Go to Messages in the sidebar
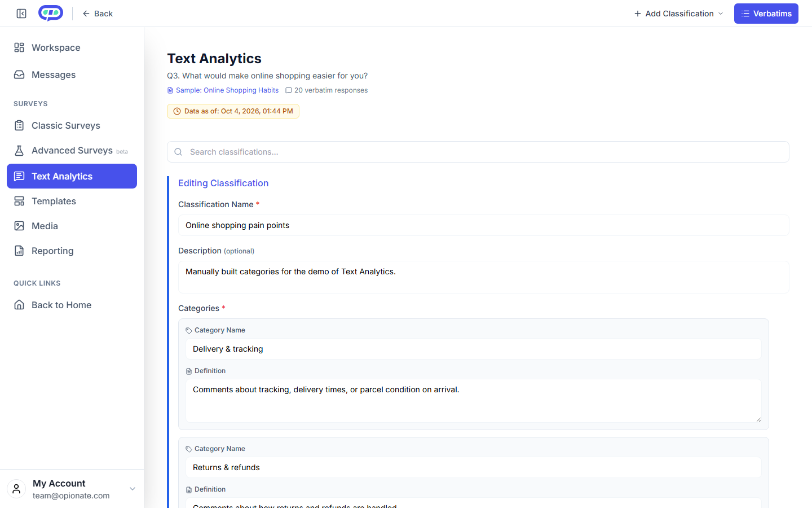Screen dimensions: 812x508 [x=72, y=75]
